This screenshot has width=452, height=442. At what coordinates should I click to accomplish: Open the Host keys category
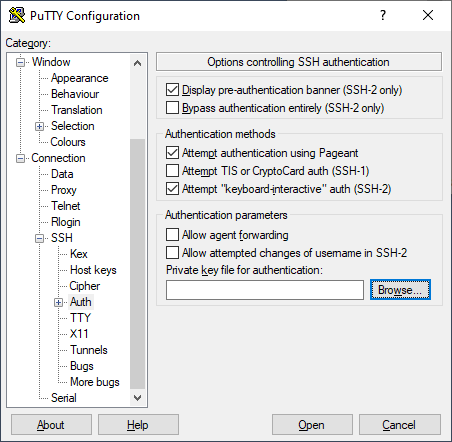(x=93, y=270)
